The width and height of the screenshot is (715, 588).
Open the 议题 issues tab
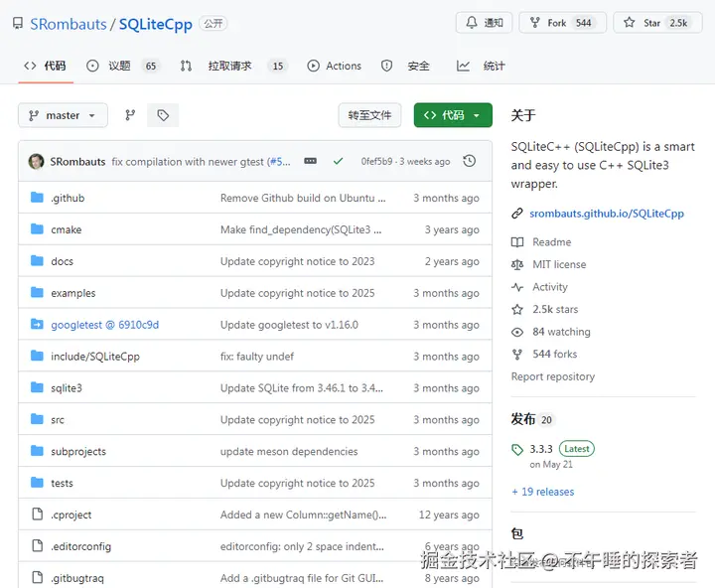tap(122, 67)
